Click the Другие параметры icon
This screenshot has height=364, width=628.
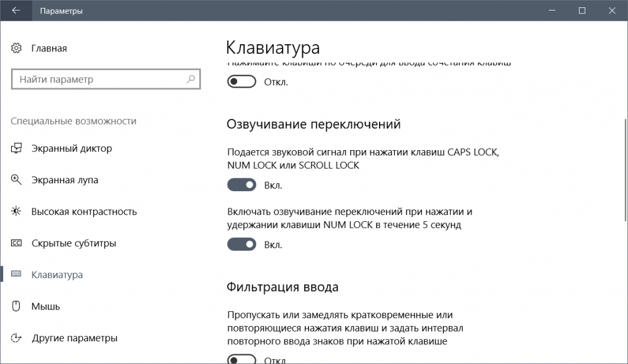[17, 338]
